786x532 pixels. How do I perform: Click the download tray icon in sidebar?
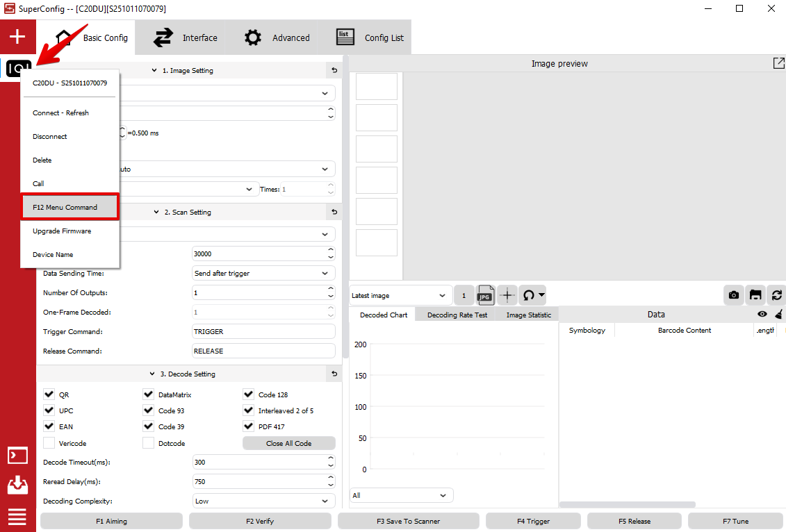(17, 485)
